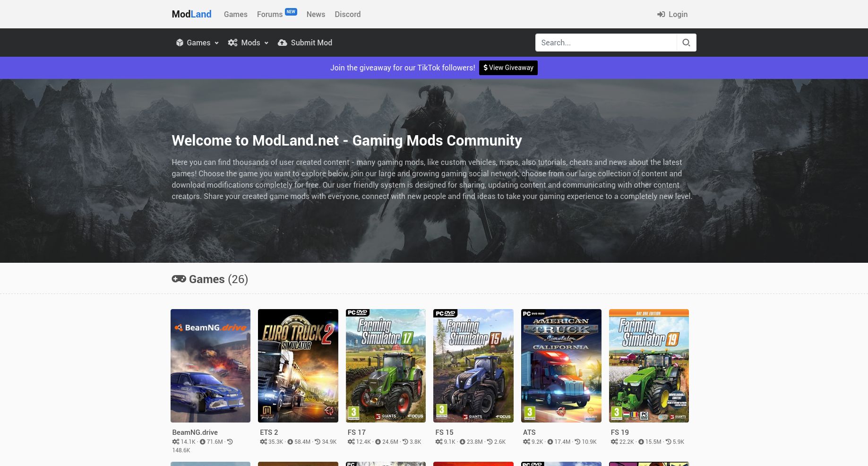Image resolution: width=868 pixels, height=466 pixels.
Task: Open the Farming Simulator 15 cover
Action: [x=473, y=366]
